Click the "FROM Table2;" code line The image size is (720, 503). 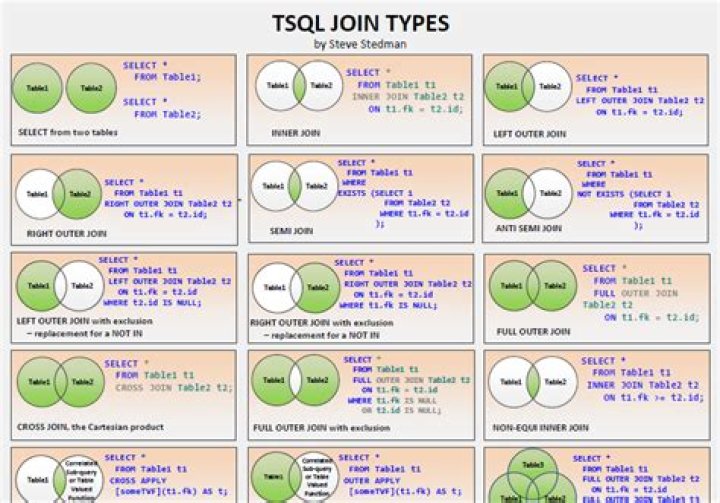[168, 114]
